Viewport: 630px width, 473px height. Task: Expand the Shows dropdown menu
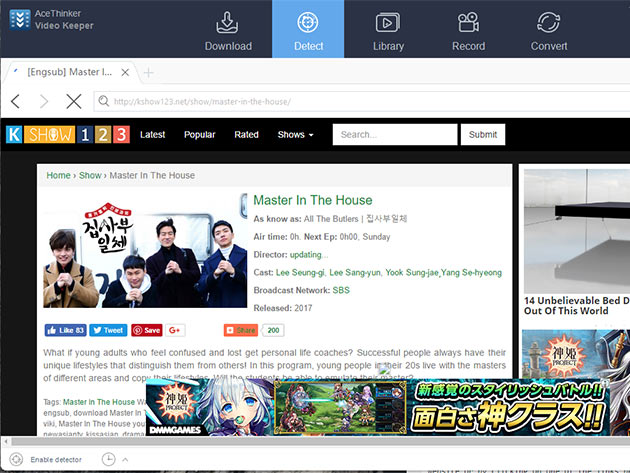coord(295,135)
